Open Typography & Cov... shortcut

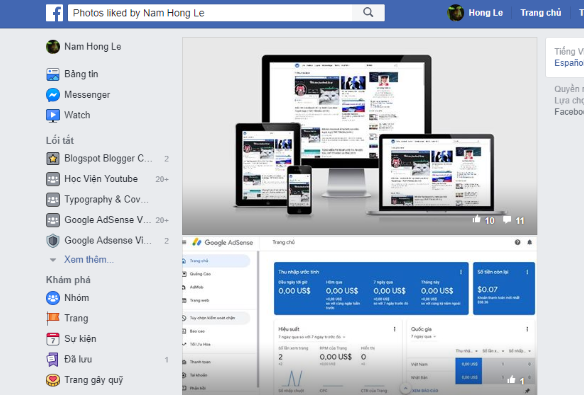tap(107, 200)
